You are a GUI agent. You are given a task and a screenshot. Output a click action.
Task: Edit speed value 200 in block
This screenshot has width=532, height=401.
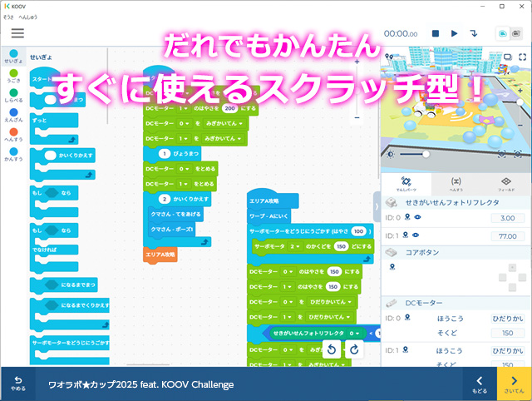(x=229, y=108)
